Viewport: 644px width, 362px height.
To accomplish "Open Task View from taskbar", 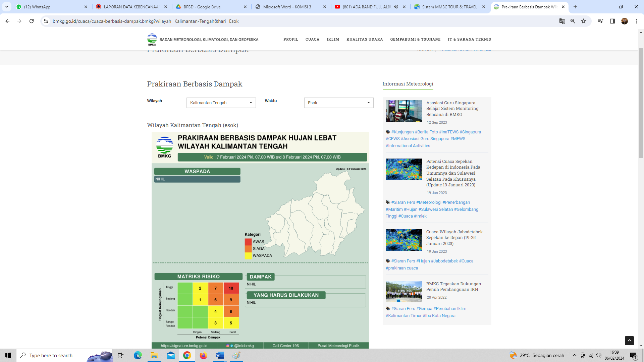I will 121,355.
